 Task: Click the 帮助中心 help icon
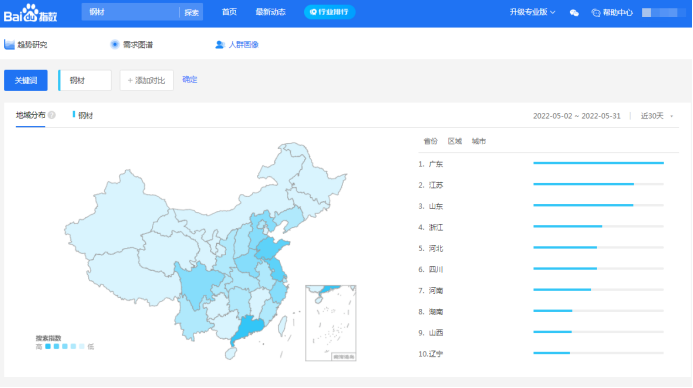click(x=596, y=13)
